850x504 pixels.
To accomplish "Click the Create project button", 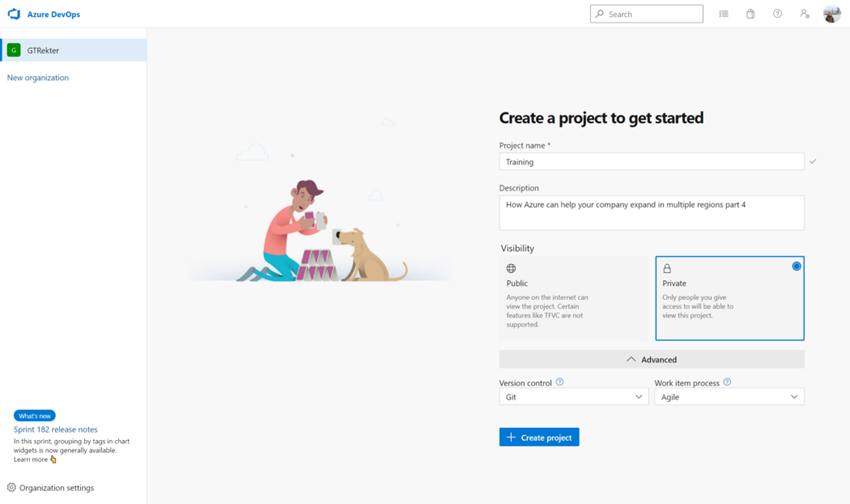I will 539,437.
